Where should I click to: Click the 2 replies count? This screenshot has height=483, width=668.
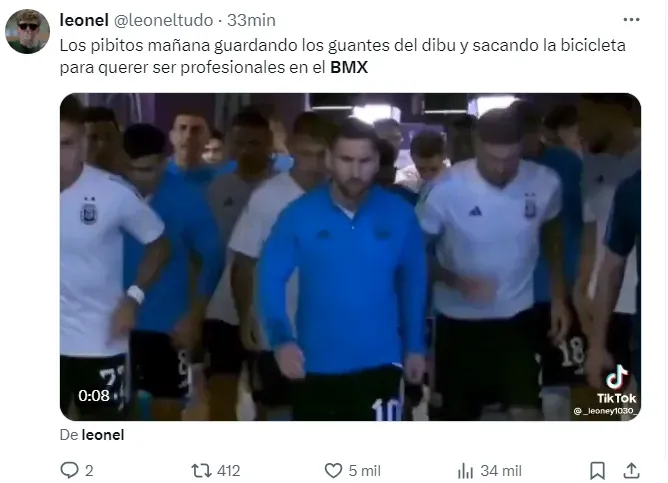click(x=89, y=471)
